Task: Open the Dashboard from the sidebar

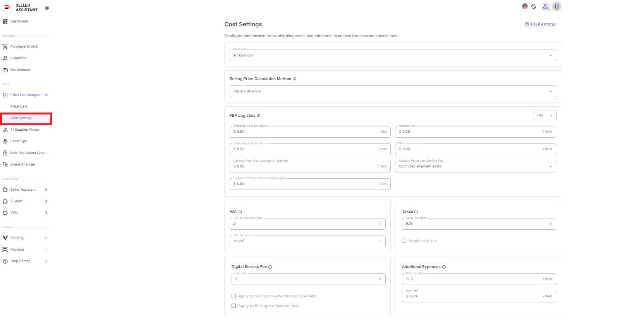Action: coord(19,21)
